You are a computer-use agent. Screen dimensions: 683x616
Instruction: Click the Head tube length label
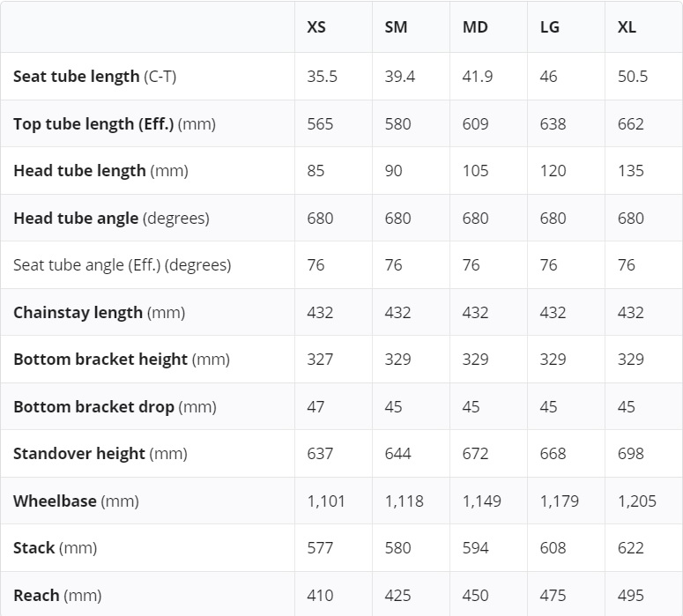100,171
